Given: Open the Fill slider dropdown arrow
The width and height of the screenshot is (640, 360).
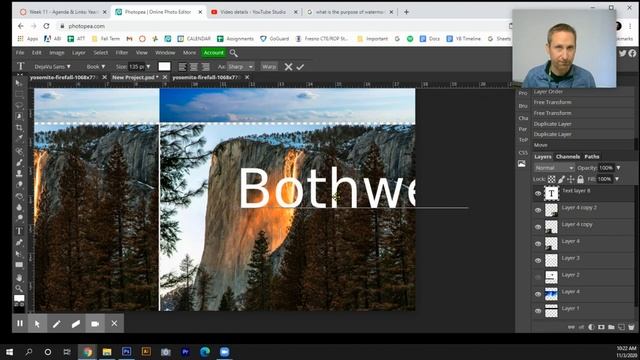Looking at the screenshot, I should tap(617, 179).
